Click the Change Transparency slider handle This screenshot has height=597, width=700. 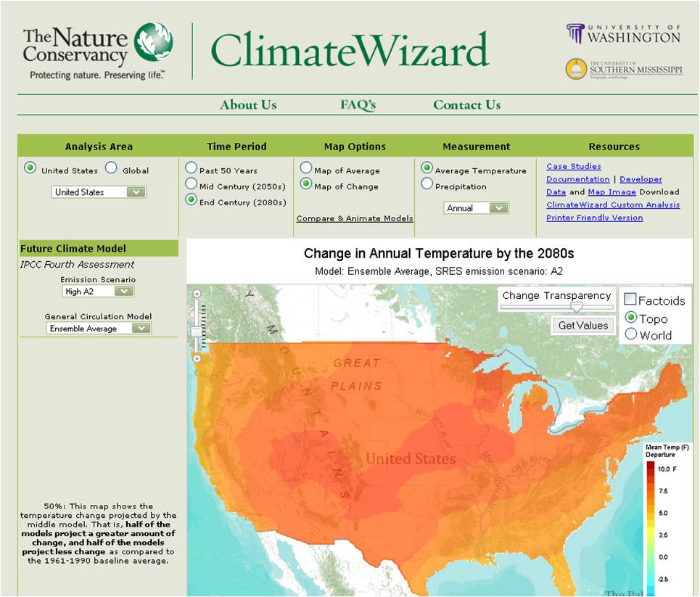pyautogui.click(x=577, y=308)
